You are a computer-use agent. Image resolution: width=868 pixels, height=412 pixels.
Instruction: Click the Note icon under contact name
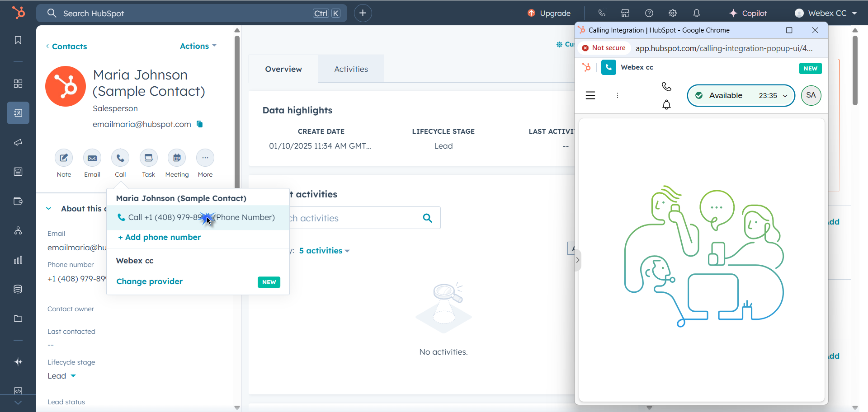(64, 158)
